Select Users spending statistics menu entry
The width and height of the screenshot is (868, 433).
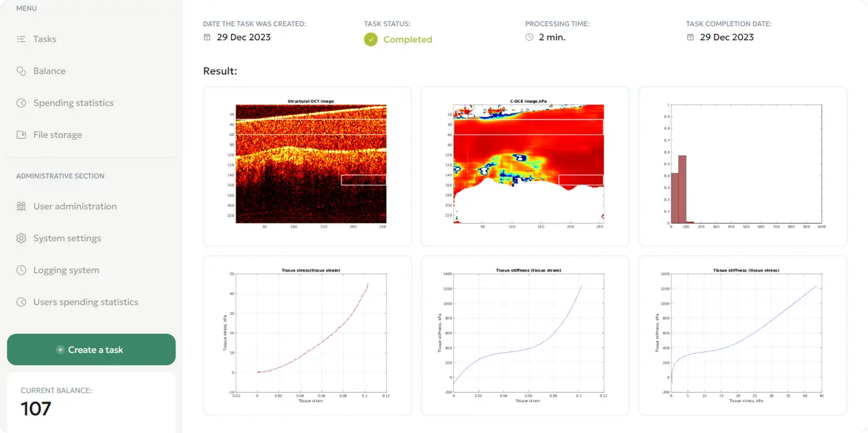pos(86,302)
